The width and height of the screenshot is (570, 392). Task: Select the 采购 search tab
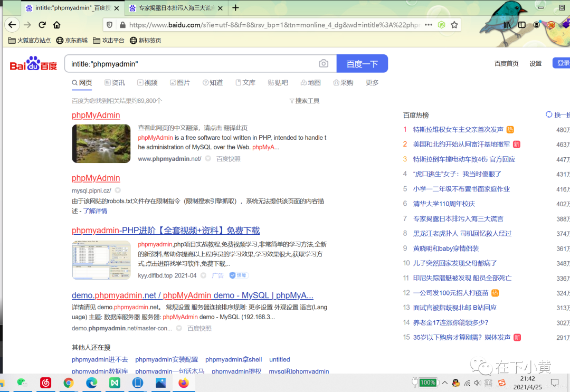344,83
